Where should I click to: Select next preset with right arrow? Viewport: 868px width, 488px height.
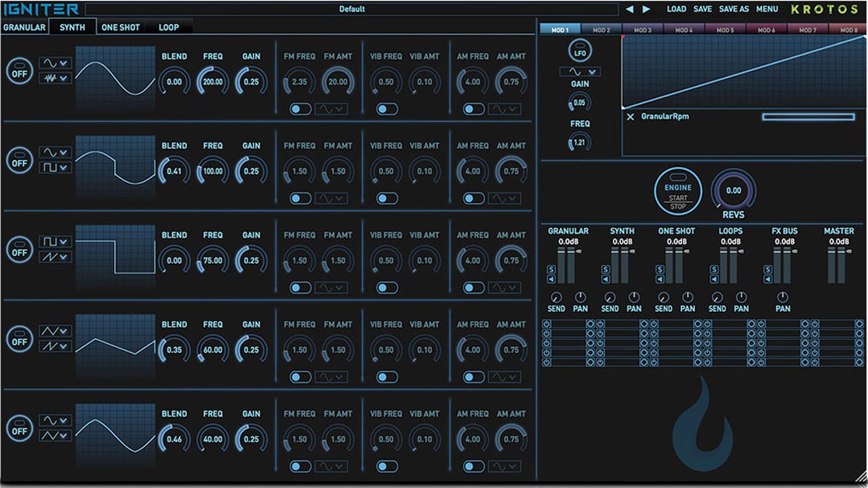click(646, 9)
